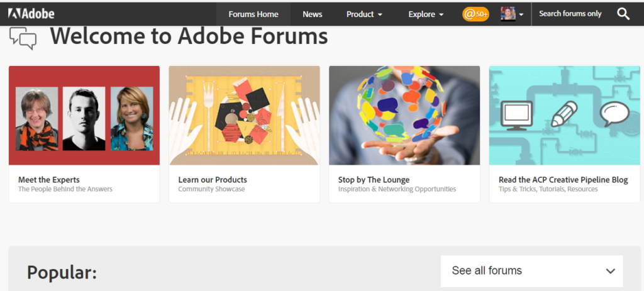The image size is (644, 291).
Task: Click speech bubble icon in ACP blog image
Action: point(614,114)
